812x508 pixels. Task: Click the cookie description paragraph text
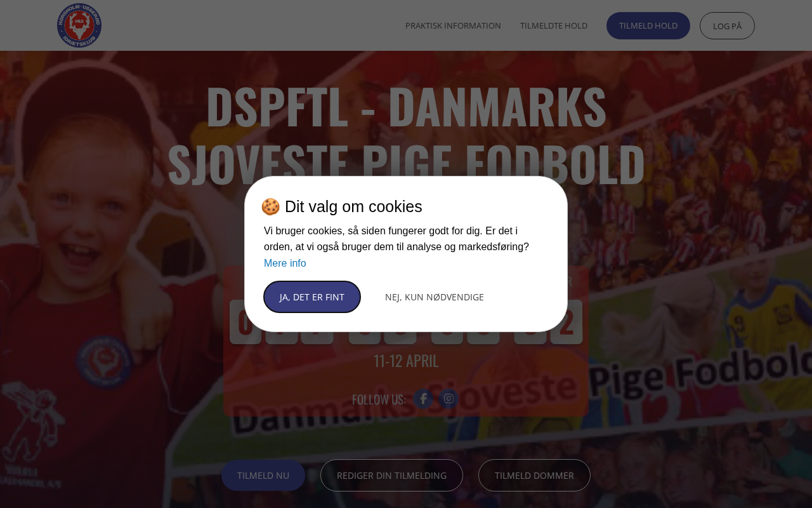click(396, 239)
